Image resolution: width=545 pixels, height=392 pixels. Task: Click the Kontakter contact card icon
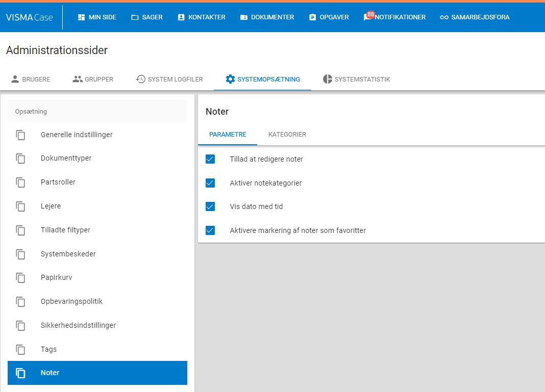point(181,17)
